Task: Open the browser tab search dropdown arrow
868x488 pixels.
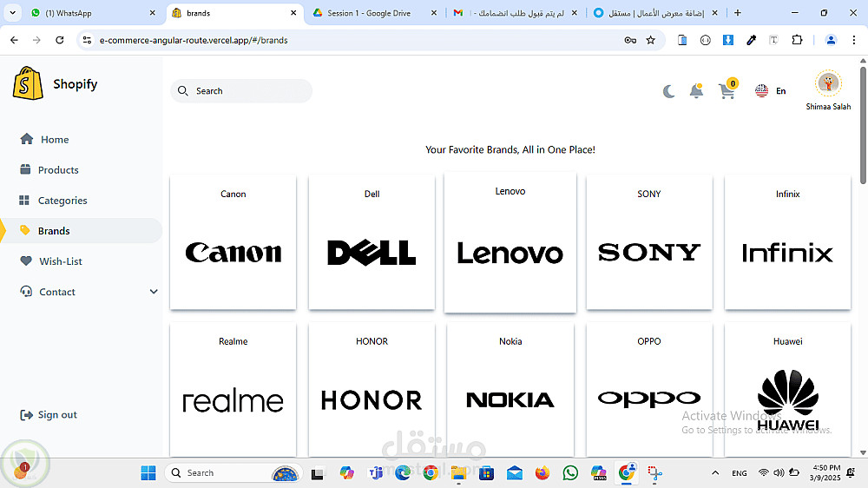Action: (13, 13)
